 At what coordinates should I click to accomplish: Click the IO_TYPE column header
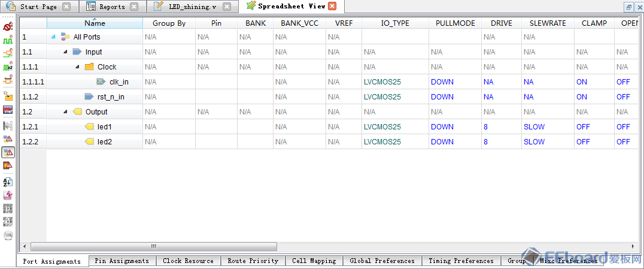click(395, 23)
